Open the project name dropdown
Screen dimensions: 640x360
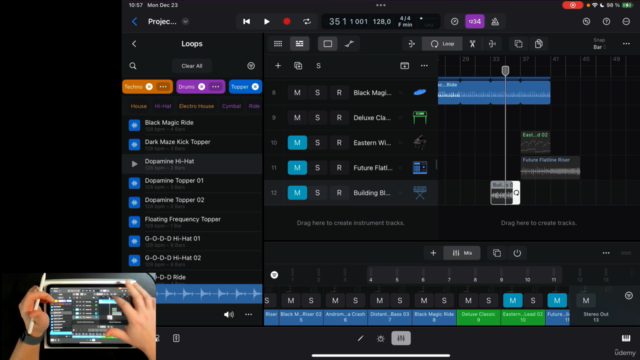185,22
